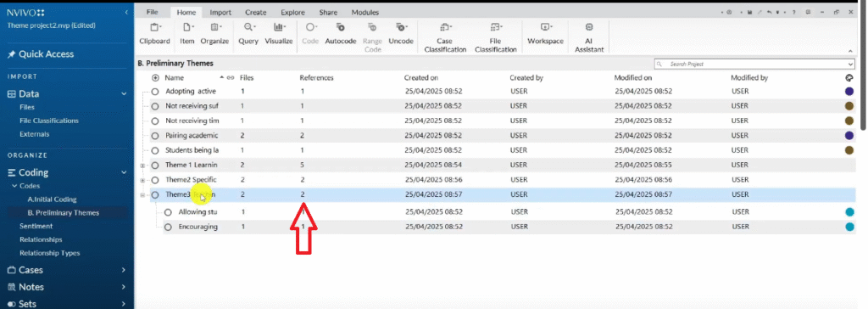Expand the Sets section chevron
This screenshot has height=309, width=868.
click(x=124, y=304)
